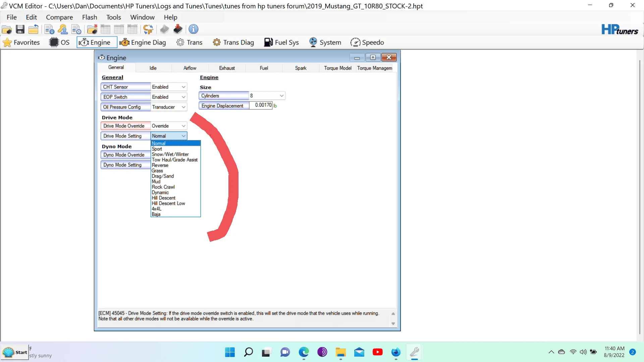
Task: Click the Engine Displacement value field
Action: click(261, 105)
